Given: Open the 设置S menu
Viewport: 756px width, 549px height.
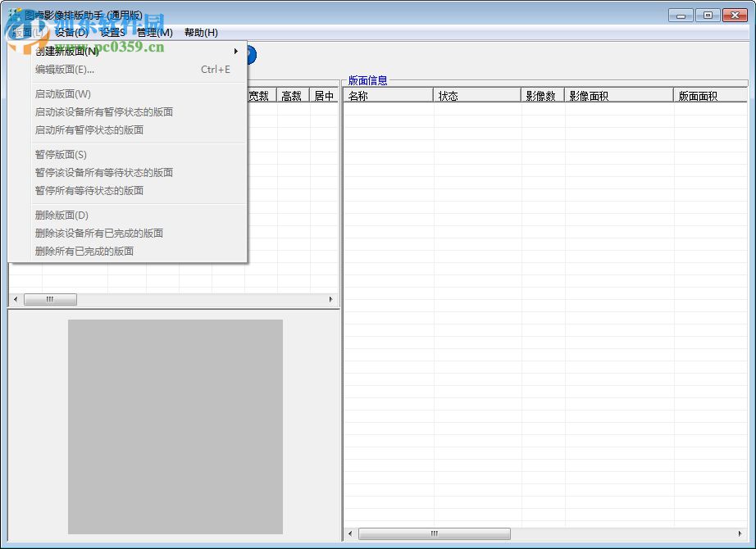Looking at the screenshot, I should (112, 33).
